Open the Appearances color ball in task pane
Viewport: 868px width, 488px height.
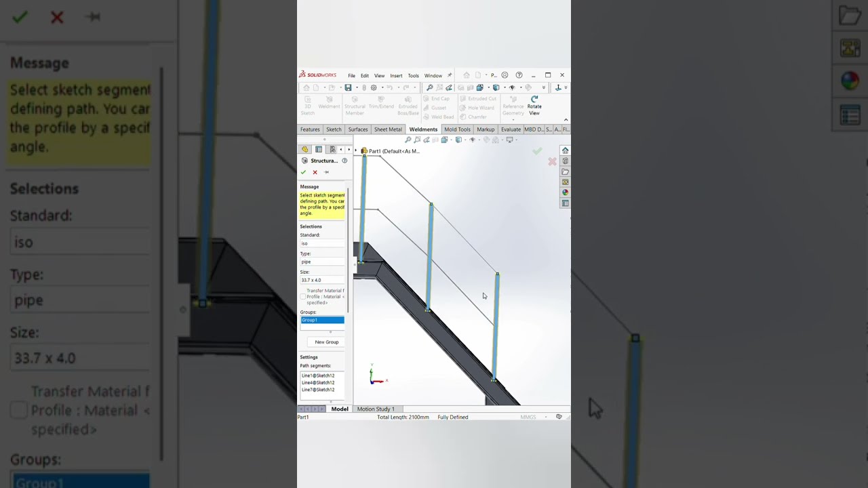tap(565, 192)
